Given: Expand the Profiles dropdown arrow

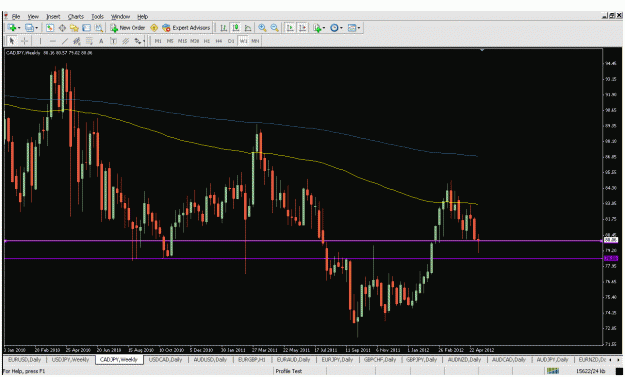Looking at the screenshot, I should (x=37, y=28).
